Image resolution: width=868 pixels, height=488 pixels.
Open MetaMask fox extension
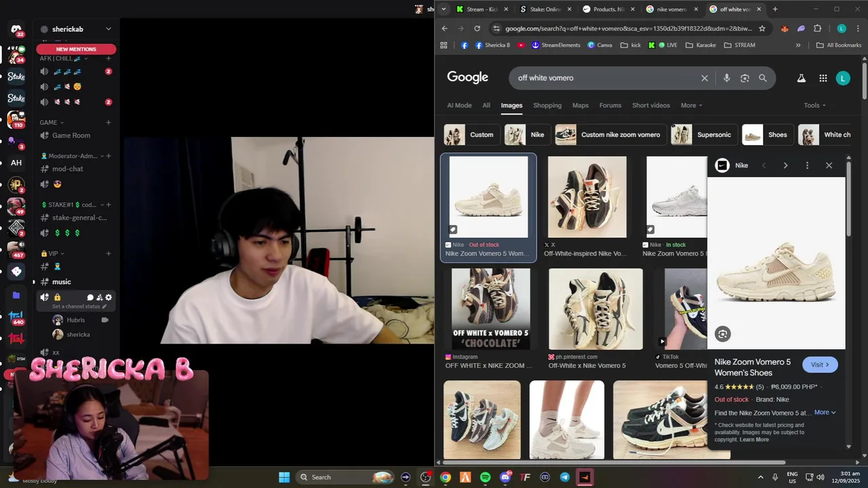tap(785, 28)
